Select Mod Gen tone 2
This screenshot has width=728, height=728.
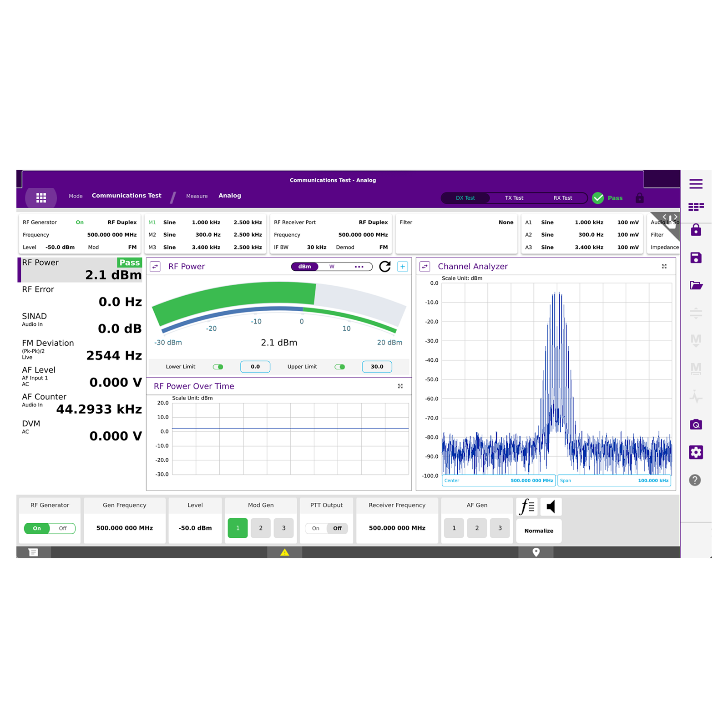point(260,528)
